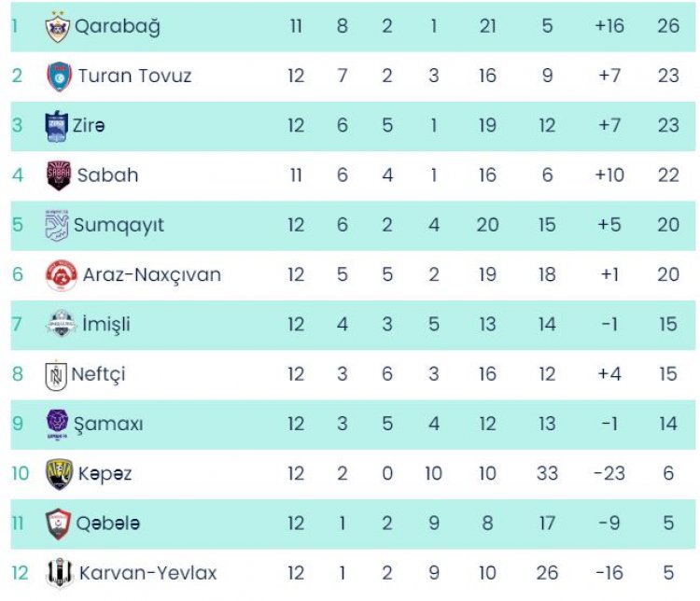Click the Turan Tovuz team logo
This screenshot has width=700, height=601.
[59, 77]
